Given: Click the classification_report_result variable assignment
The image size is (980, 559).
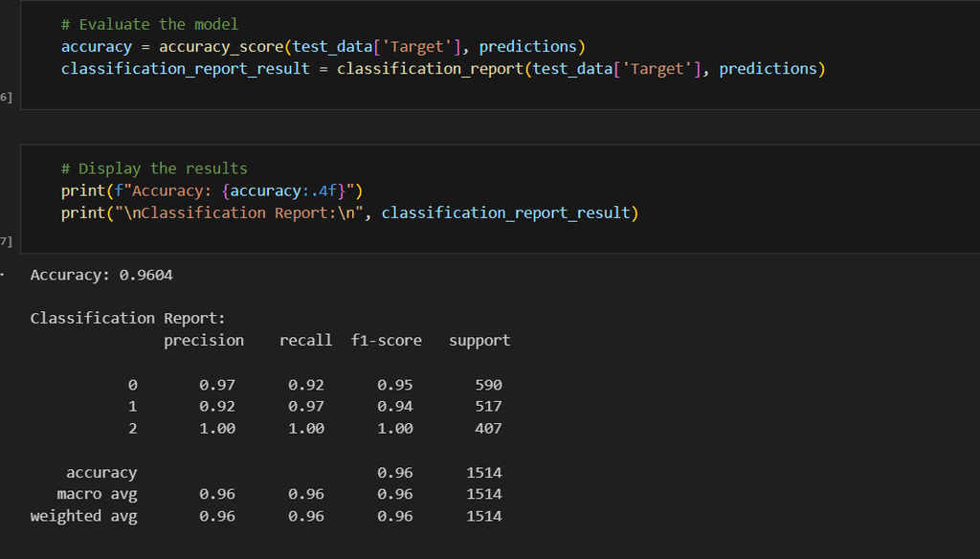Looking at the screenshot, I should point(185,69).
